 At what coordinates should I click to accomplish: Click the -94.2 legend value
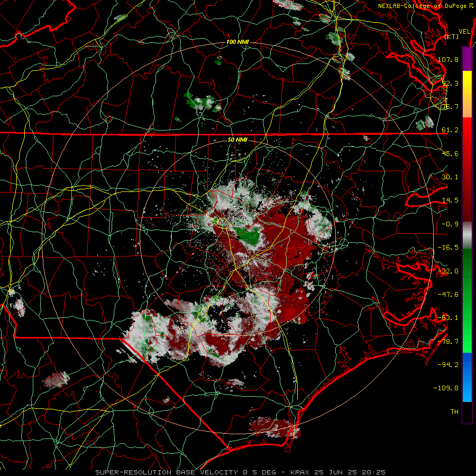[x=448, y=364]
